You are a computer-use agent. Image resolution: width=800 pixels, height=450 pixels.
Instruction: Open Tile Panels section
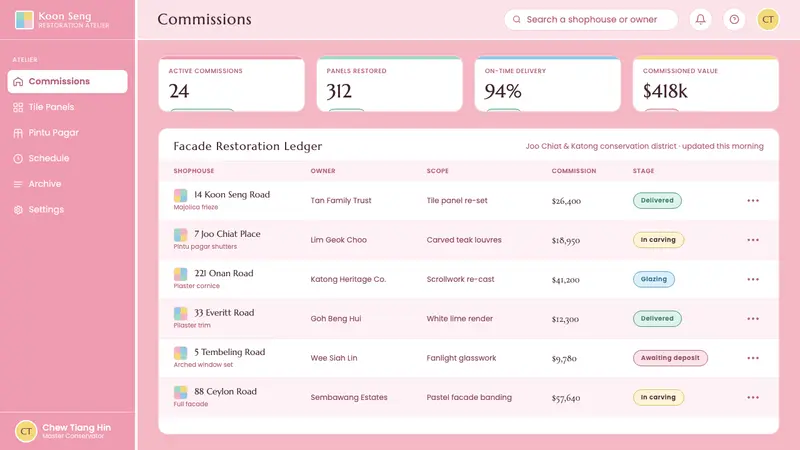(67, 107)
